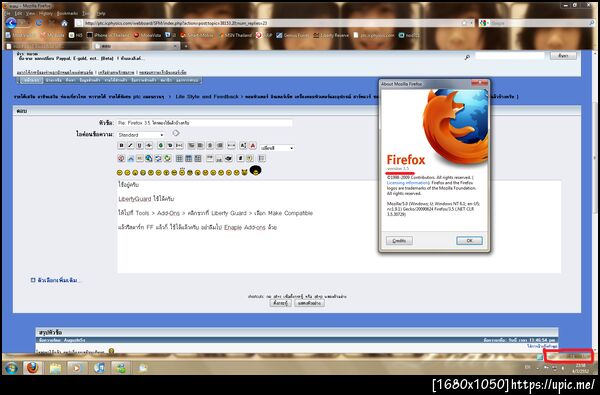Open the Standard message icon dropdown

pyautogui.click(x=141, y=135)
